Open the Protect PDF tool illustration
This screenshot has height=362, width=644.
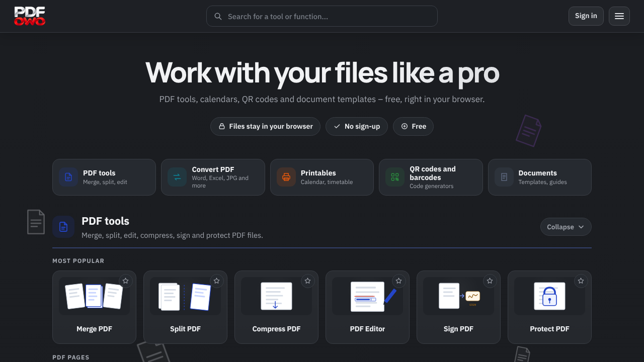[549, 296]
